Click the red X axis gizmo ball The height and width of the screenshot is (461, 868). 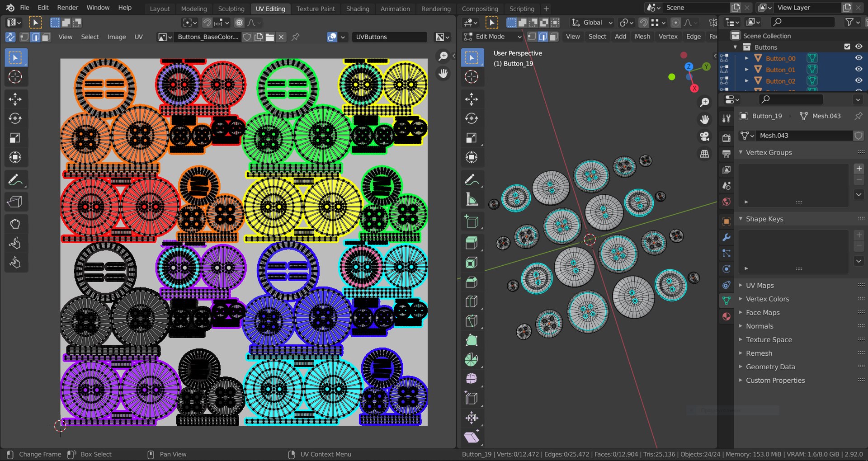(x=694, y=88)
